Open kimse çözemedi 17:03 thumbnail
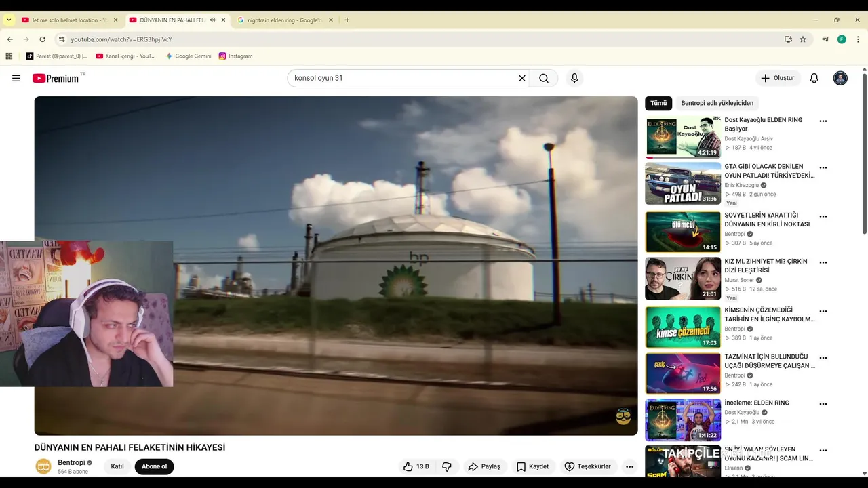This screenshot has height=488, width=868. (x=683, y=327)
